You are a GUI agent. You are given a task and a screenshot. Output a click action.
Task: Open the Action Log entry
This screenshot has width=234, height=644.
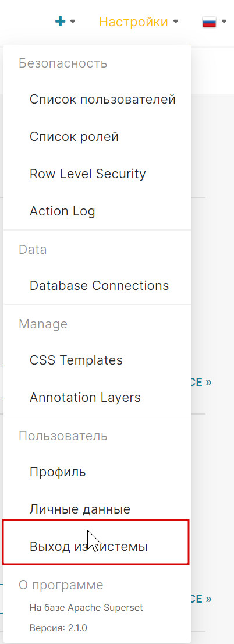[97, 211]
